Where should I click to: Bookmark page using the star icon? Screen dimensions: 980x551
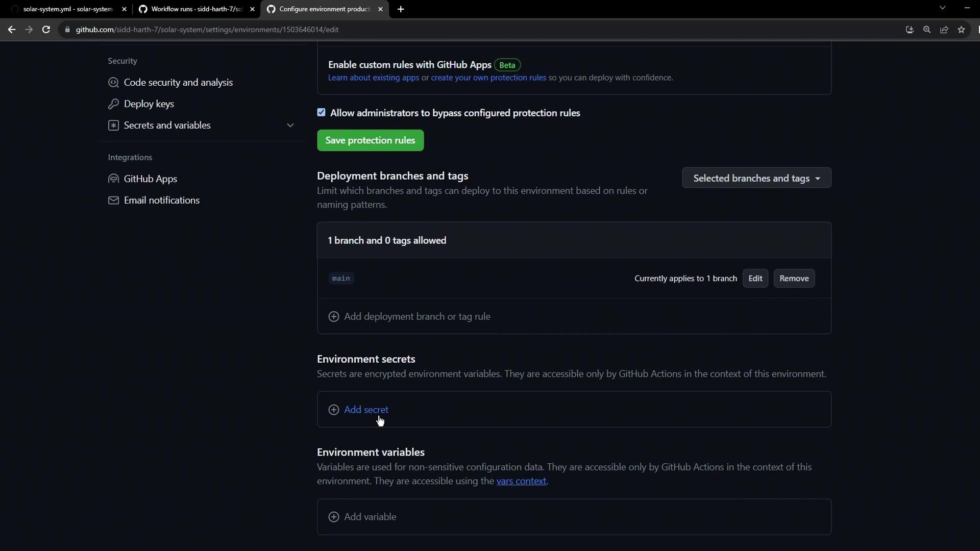961,30
